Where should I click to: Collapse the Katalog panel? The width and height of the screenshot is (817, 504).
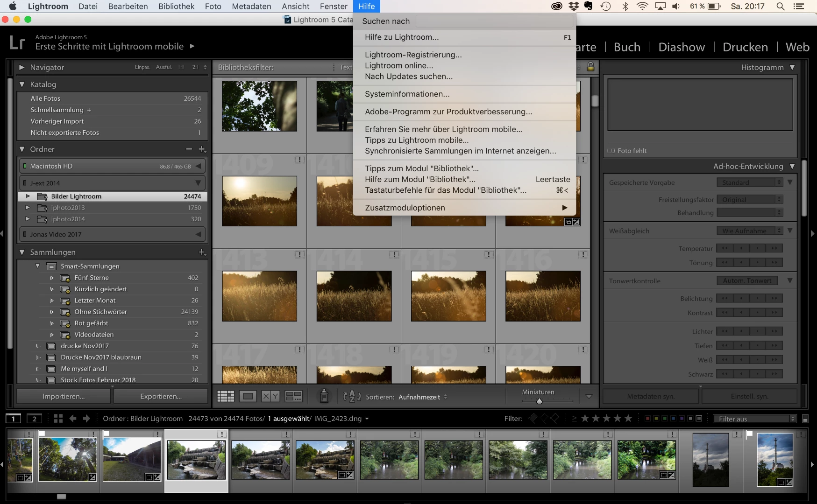[21, 84]
